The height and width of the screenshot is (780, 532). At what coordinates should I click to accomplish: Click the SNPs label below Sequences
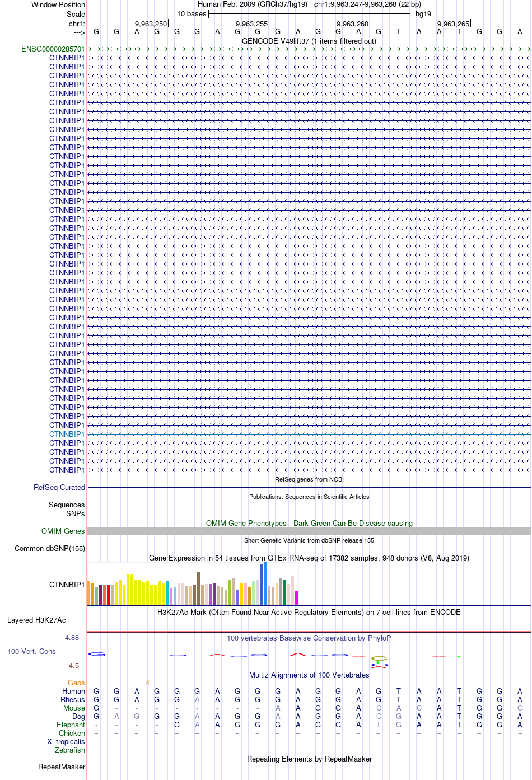coord(76,514)
